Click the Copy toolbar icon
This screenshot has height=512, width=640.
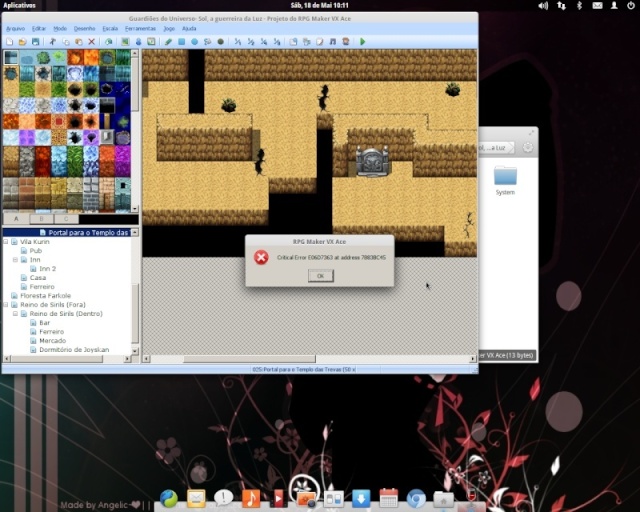coord(66,42)
